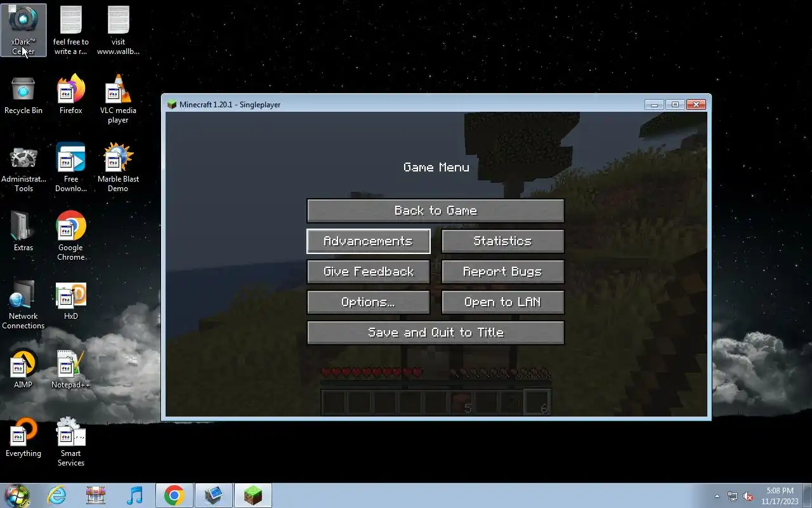Click the Open to LAN button
This screenshot has height=508, width=812.
502,302
